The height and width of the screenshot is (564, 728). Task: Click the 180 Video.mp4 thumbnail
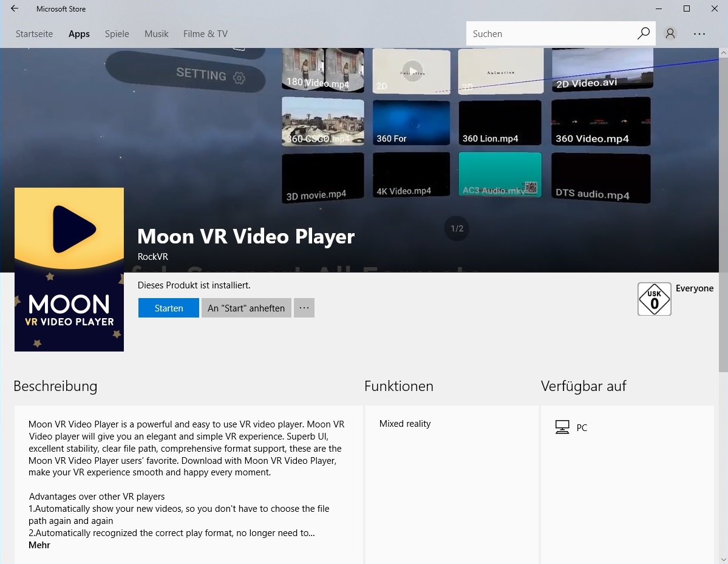(x=322, y=70)
